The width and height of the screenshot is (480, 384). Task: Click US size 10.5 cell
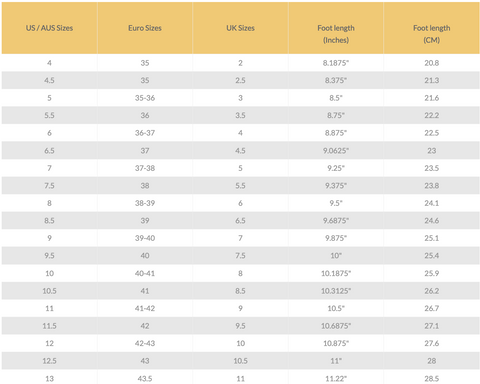[49, 291]
